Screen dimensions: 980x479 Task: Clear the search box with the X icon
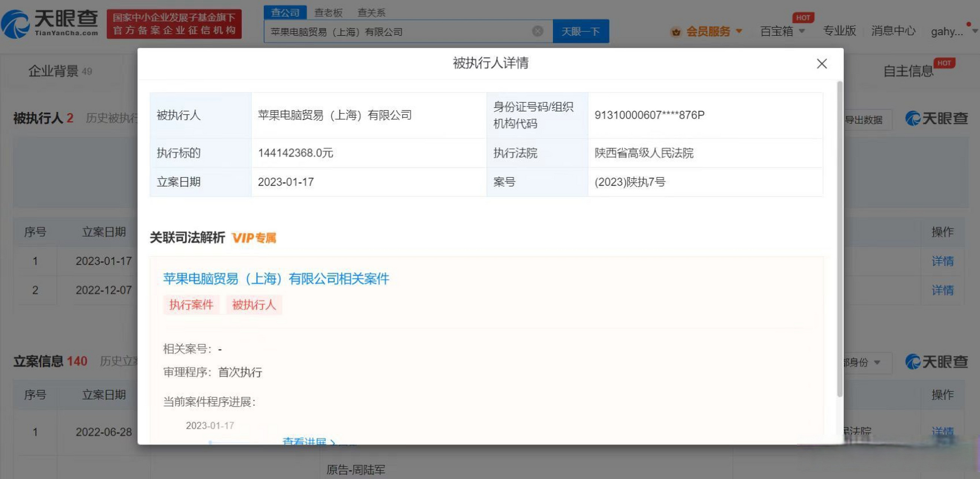538,31
